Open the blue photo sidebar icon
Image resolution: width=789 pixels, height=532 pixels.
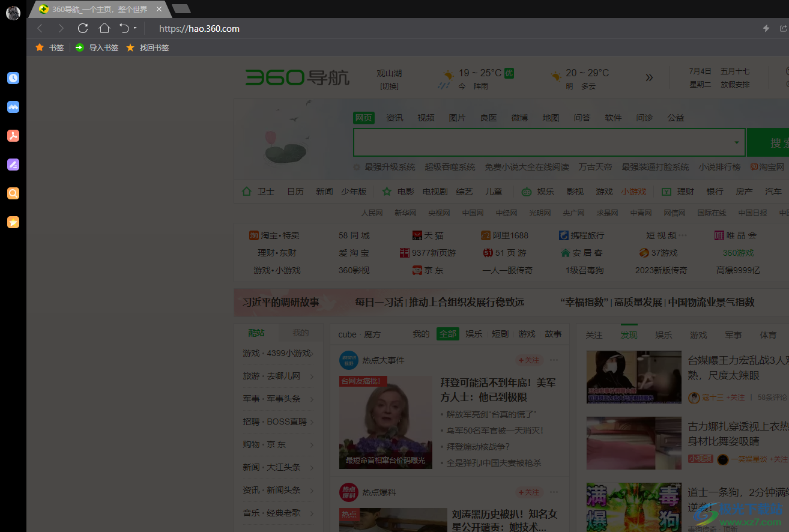[x=13, y=107]
